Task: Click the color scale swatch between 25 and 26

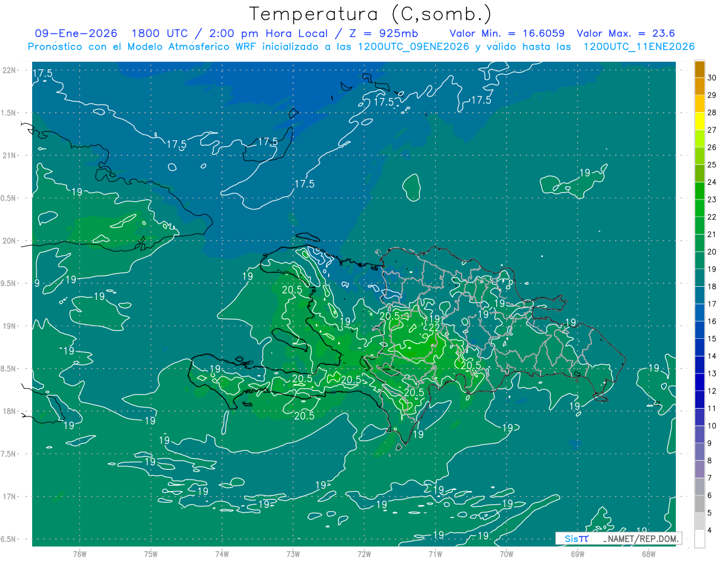Action: click(699, 156)
